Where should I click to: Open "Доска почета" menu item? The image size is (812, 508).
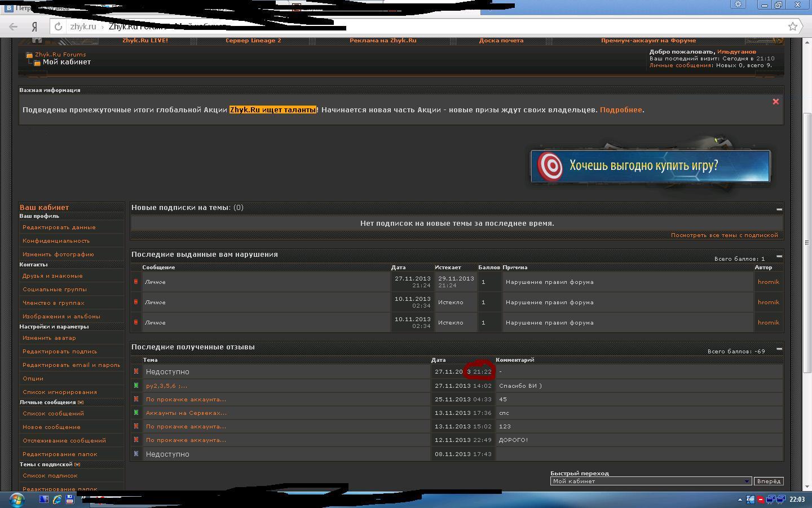tap(501, 41)
